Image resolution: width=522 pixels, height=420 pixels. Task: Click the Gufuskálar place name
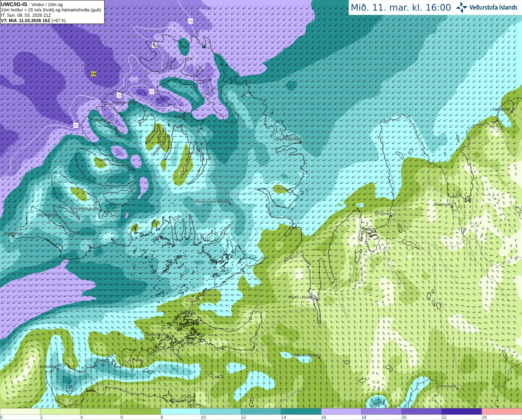(48, 366)
